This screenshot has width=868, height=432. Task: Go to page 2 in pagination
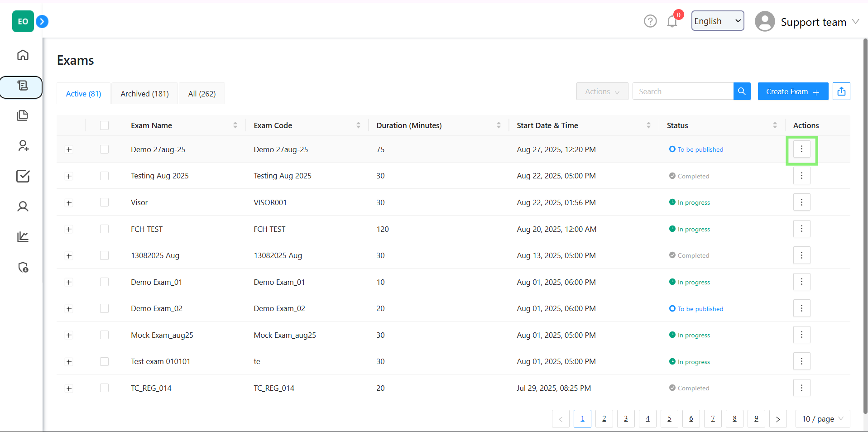click(604, 419)
